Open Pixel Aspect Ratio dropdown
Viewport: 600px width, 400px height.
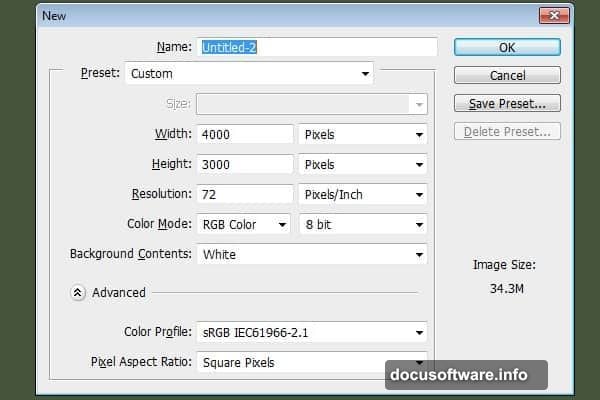click(x=312, y=362)
